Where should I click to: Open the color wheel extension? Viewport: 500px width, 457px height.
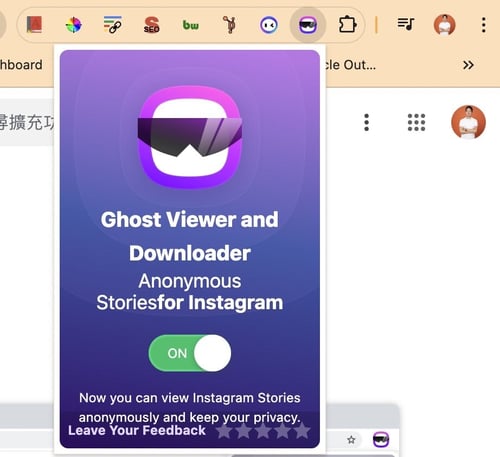pos(74,25)
